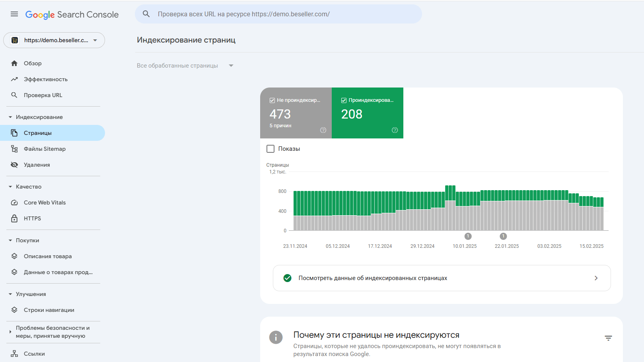The image size is (644, 362).
Task: Open Данные о товарах layers icon
Action: (14, 272)
